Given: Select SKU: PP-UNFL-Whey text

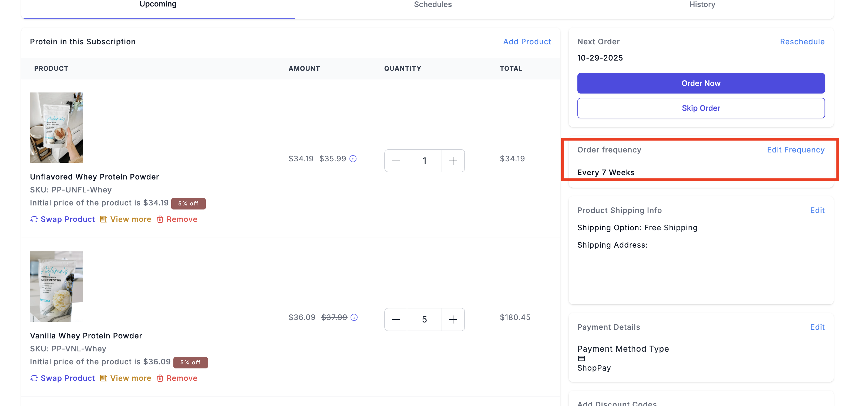Looking at the screenshot, I should (x=71, y=190).
